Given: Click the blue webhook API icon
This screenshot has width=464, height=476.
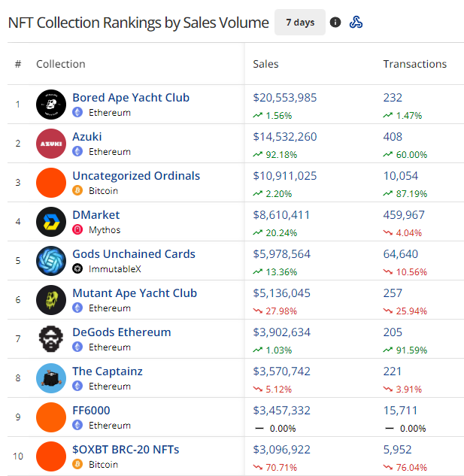Looking at the screenshot, I should [x=356, y=23].
